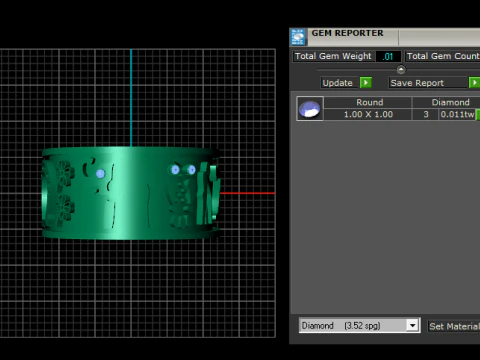
Task: Click the Total Gem Count label
Action: click(443, 56)
